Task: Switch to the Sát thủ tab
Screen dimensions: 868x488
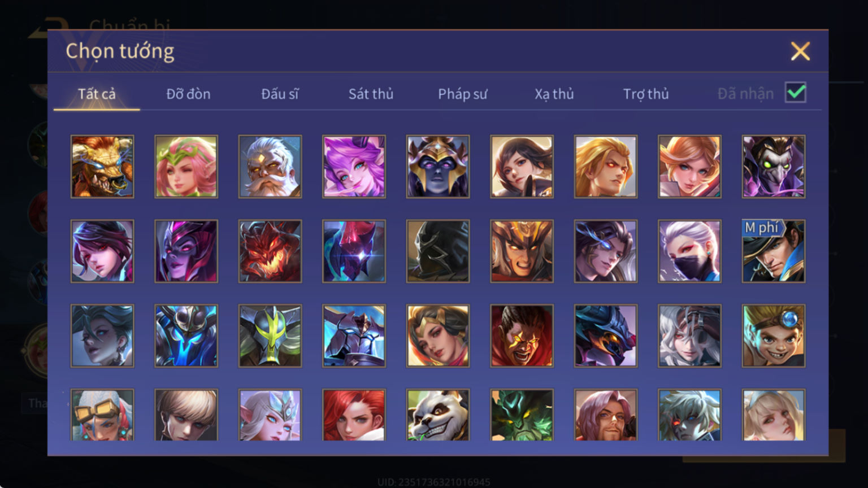Action: (x=371, y=94)
